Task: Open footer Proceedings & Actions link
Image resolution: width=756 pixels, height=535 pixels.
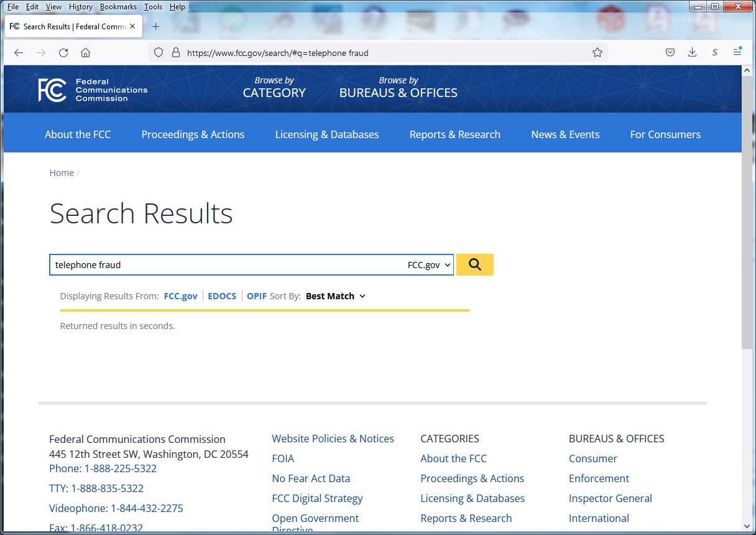Action: point(472,478)
